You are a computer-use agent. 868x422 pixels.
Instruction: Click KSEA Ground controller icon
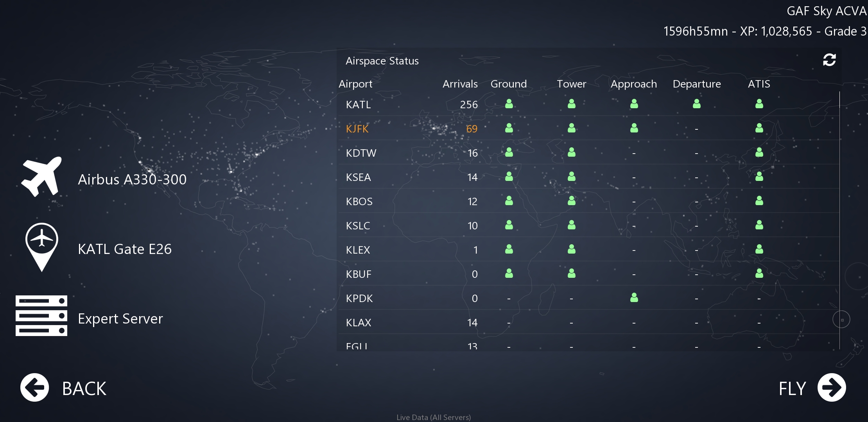[509, 177]
